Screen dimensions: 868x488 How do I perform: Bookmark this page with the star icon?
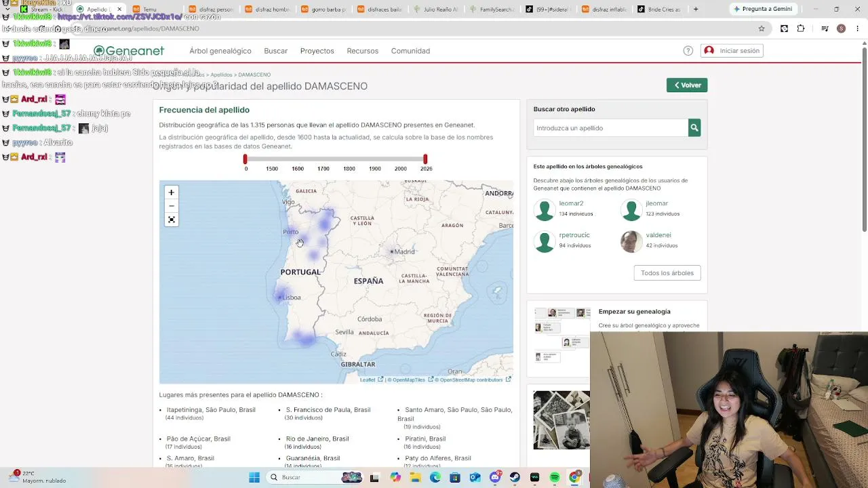[762, 28]
